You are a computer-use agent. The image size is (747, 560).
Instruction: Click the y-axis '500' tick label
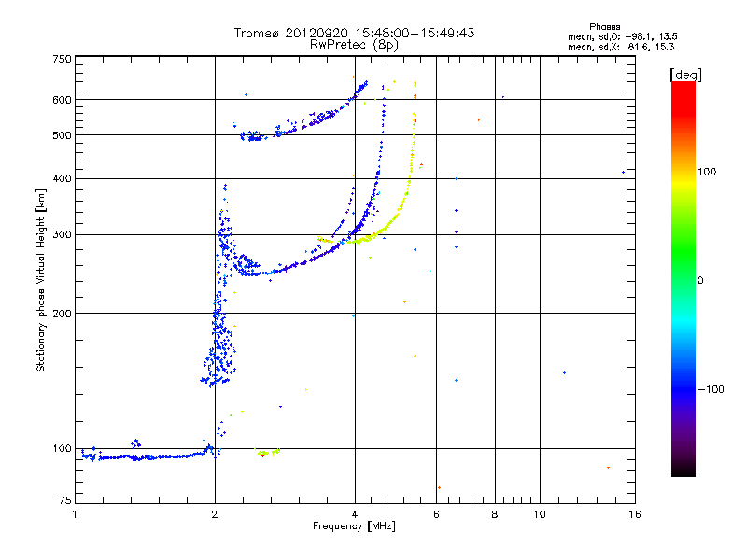(x=62, y=135)
